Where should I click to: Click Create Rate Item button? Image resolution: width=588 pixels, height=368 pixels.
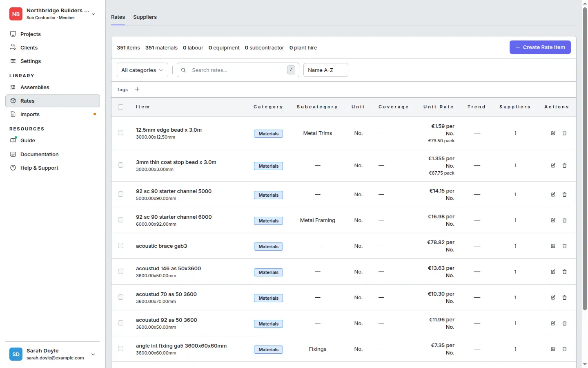[540, 47]
